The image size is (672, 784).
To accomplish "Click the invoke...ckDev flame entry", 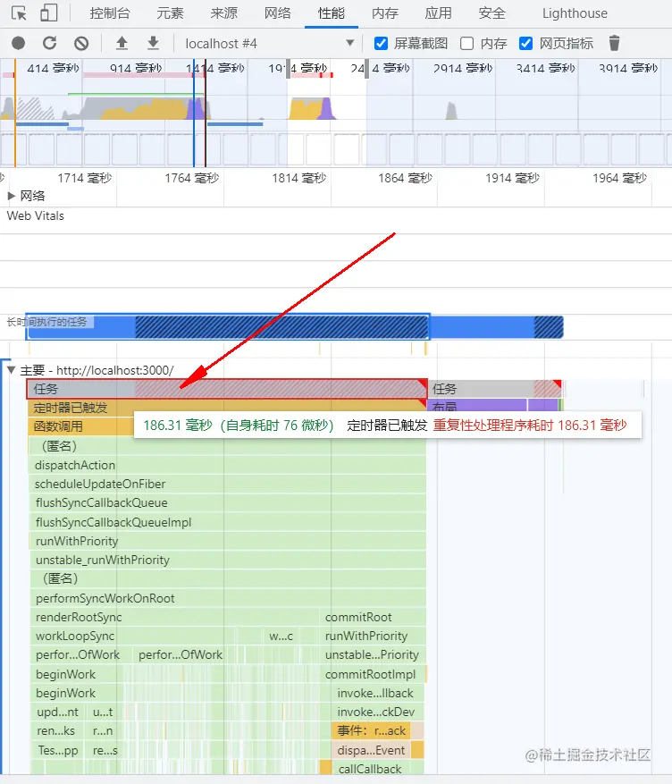I will 378,712.
